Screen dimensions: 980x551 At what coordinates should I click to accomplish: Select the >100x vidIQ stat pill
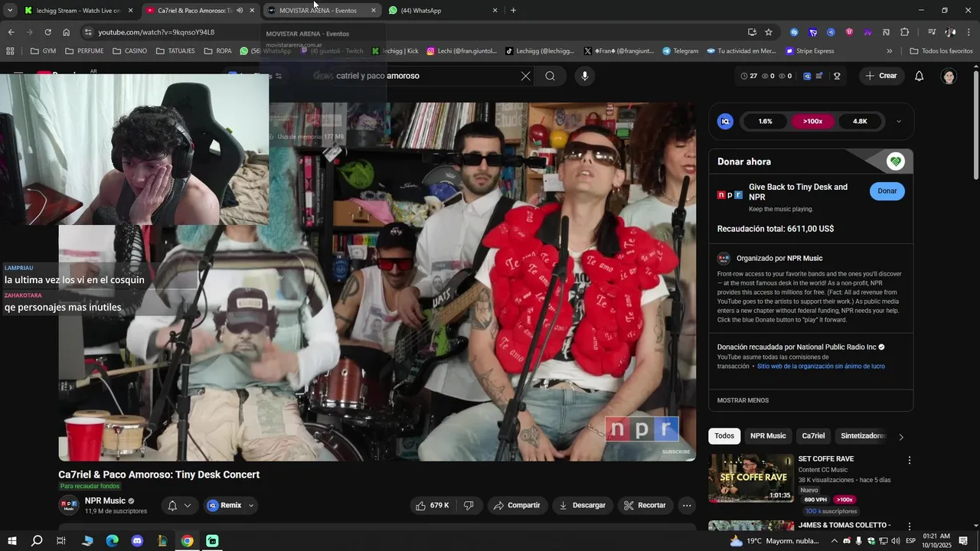[812, 122]
